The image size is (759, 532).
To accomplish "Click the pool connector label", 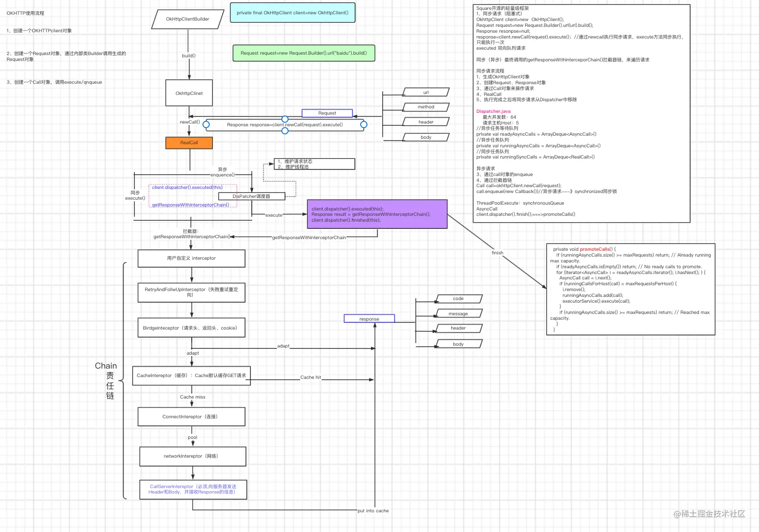I will tap(193, 437).
